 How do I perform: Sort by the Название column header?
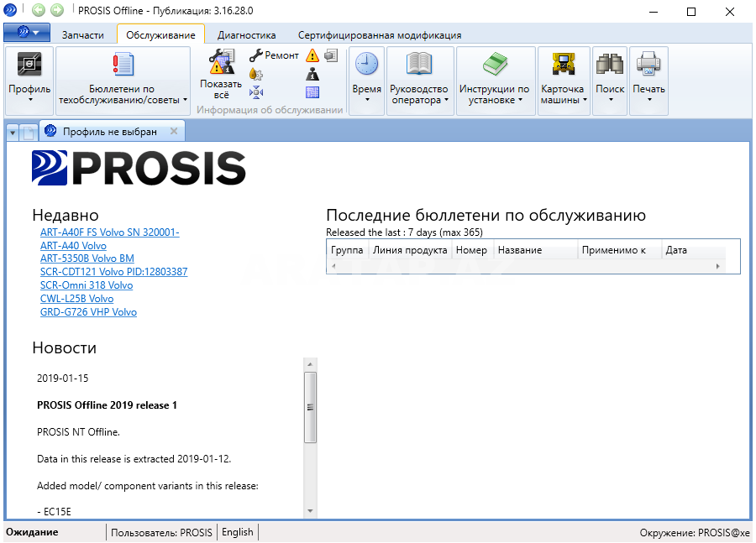(535, 250)
